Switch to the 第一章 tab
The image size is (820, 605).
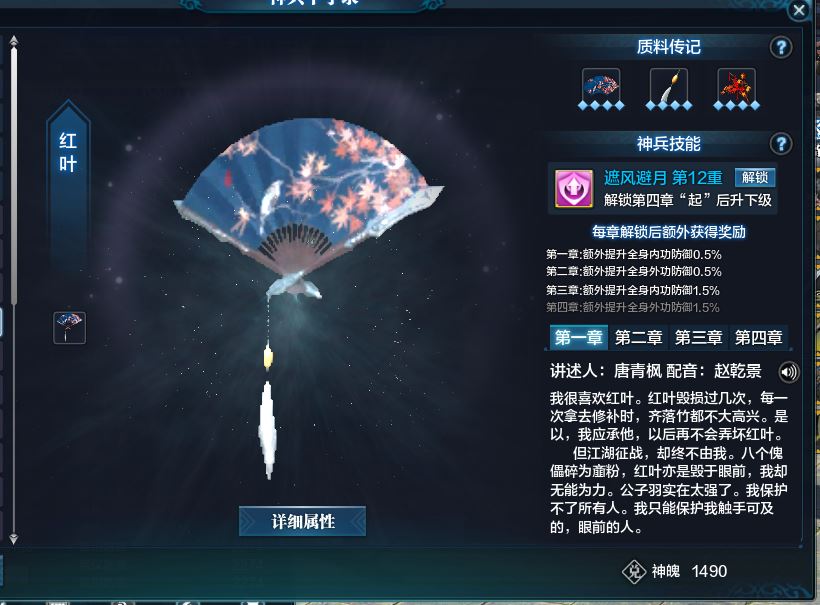(578, 337)
